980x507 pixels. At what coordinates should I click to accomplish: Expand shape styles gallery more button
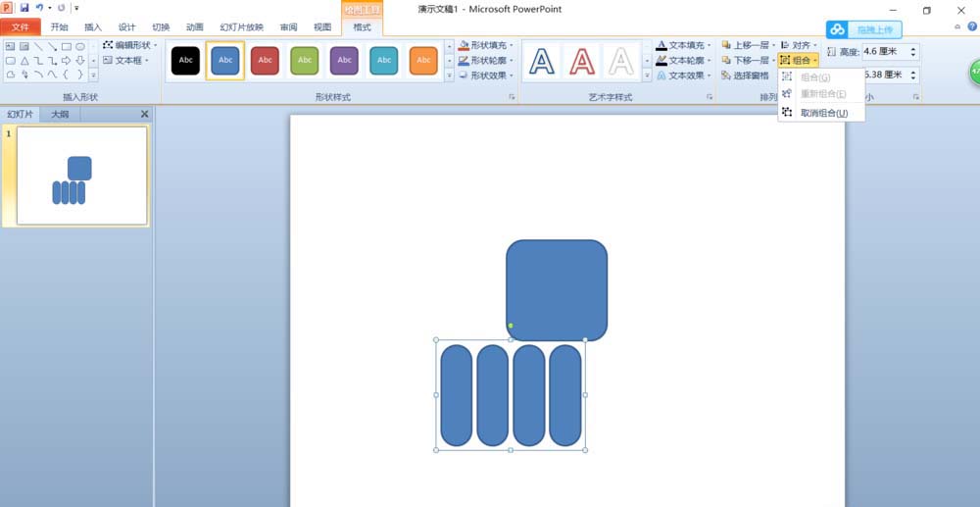click(449, 75)
